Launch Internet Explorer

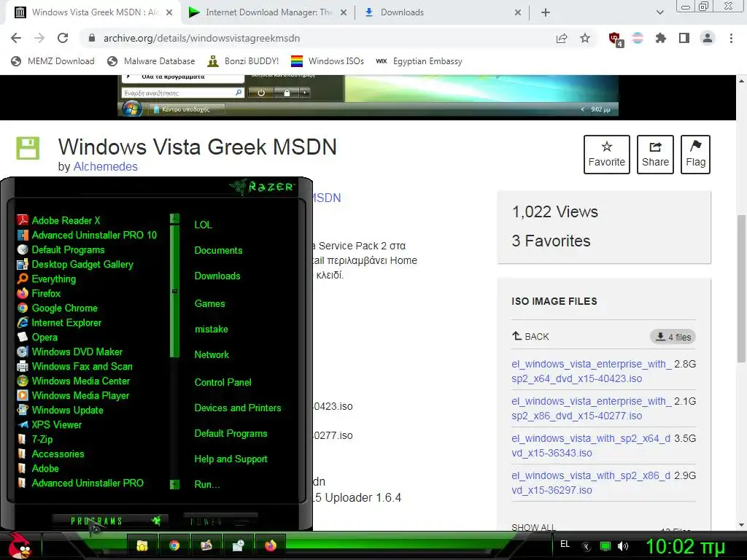[x=59, y=323]
